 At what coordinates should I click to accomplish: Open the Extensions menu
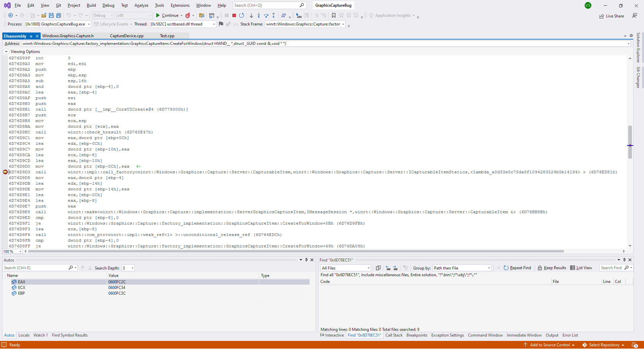pyautogui.click(x=180, y=5)
